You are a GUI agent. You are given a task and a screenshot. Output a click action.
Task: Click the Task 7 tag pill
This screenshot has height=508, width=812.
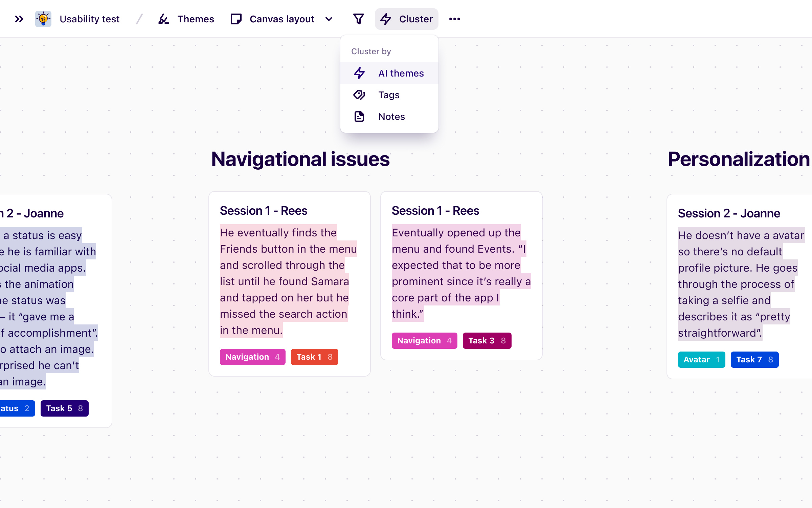click(754, 359)
